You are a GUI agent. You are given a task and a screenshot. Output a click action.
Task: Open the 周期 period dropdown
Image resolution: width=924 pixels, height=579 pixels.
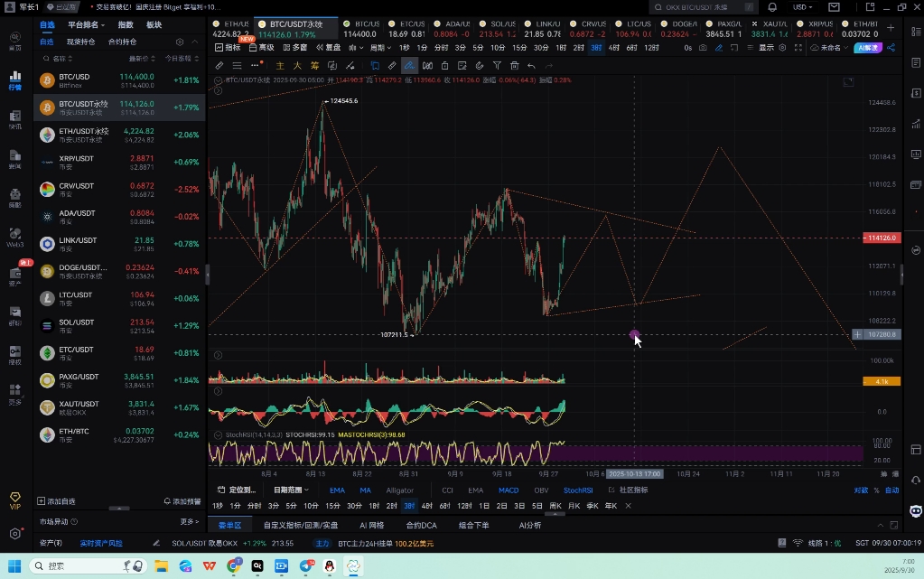tap(379, 48)
